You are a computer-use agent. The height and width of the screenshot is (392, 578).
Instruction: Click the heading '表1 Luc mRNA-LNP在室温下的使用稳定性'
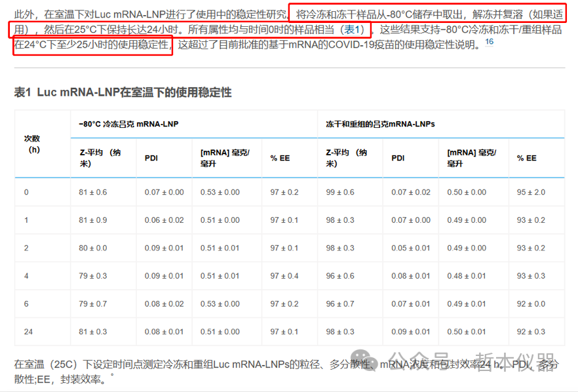coord(123,92)
